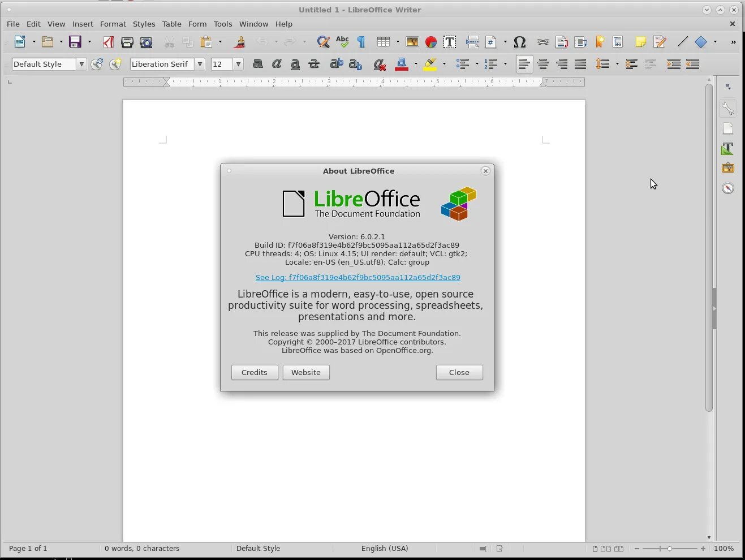Expand the paragraph style dropdown
This screenshot has width=745, height=560.
81,64
